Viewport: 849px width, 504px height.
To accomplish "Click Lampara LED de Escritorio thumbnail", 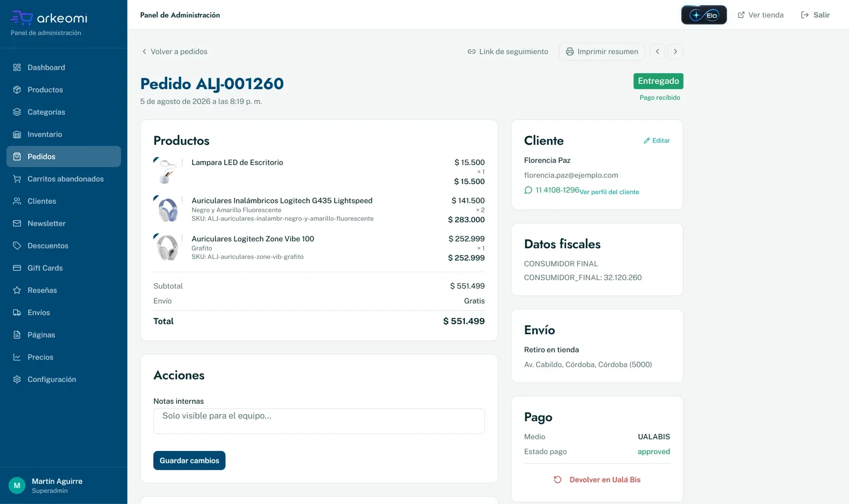I will click(x=168, y=171).
